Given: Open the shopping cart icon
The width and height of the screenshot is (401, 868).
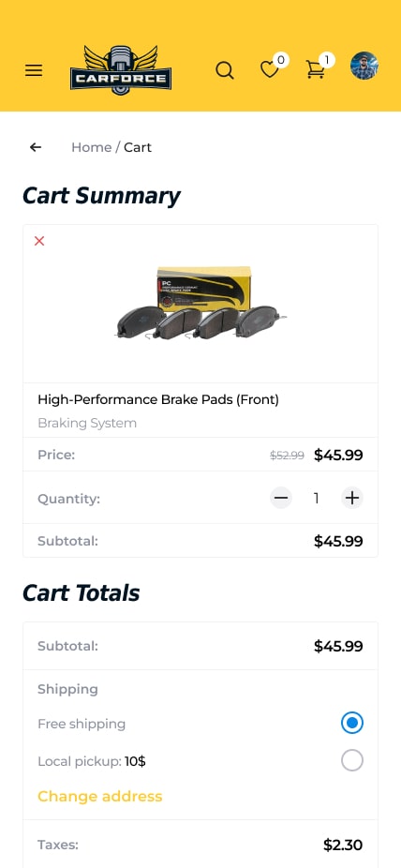Looking at the screenshot, I should tap(315, 69).
